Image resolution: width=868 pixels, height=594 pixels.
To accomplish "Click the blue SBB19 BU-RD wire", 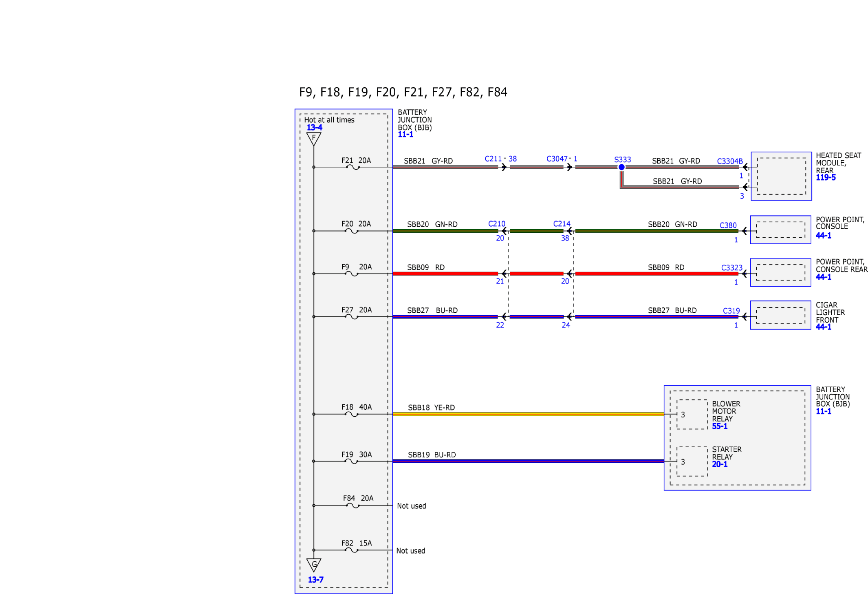I will 528,462.
